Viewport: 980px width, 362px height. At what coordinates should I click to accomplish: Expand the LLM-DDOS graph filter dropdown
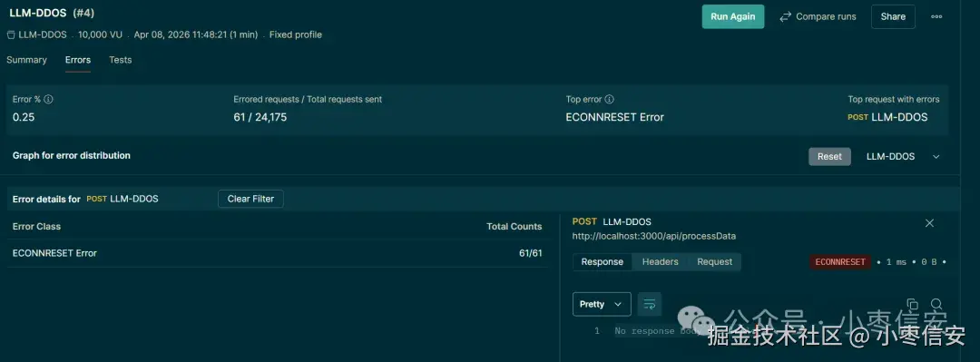[x=903, y=156]
